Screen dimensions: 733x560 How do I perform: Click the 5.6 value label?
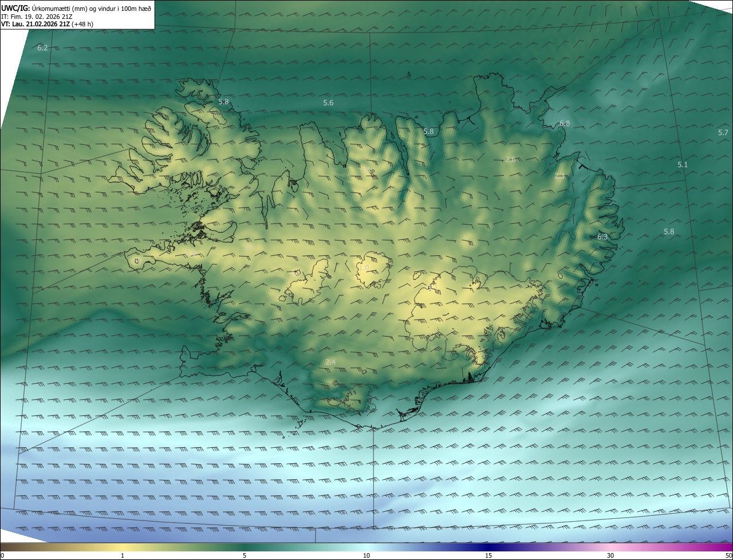pyautogui.click(x=328, y=103)
